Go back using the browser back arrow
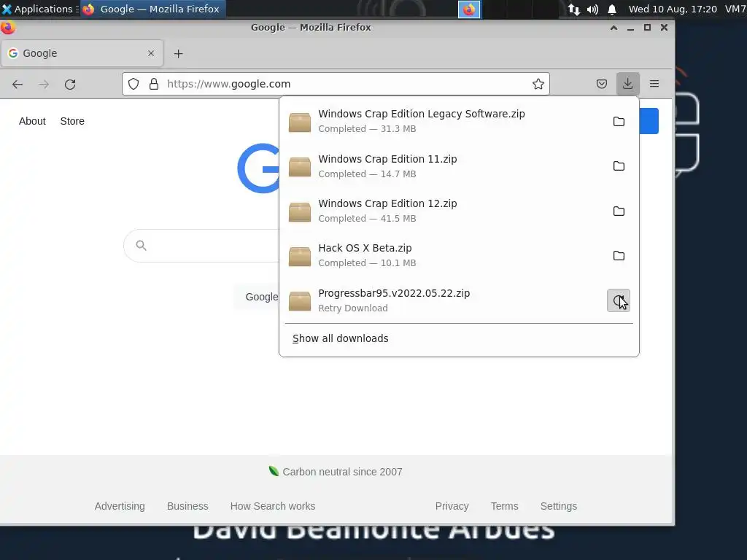Screen dimensions: 747x560 (18, 85)
